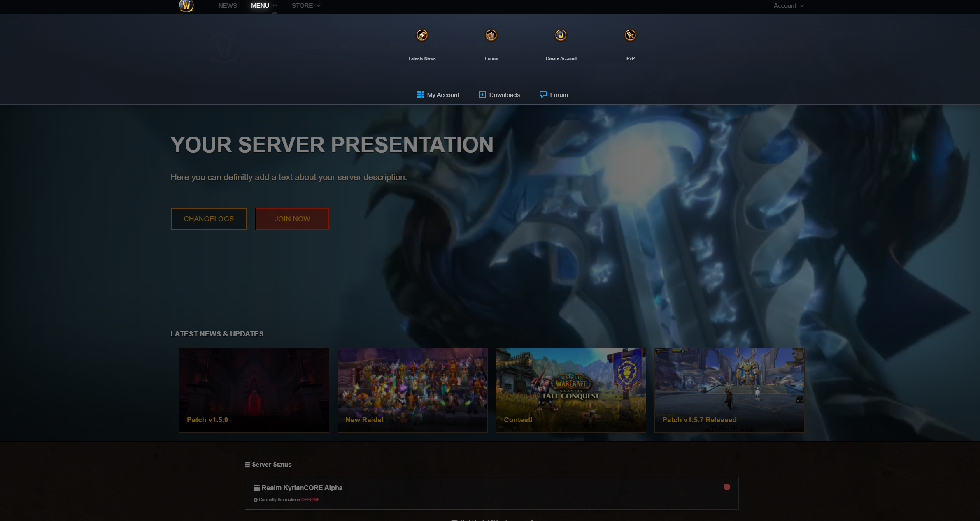Follow the My Account link
The image size is (980, 521).
tap(443, 95)
